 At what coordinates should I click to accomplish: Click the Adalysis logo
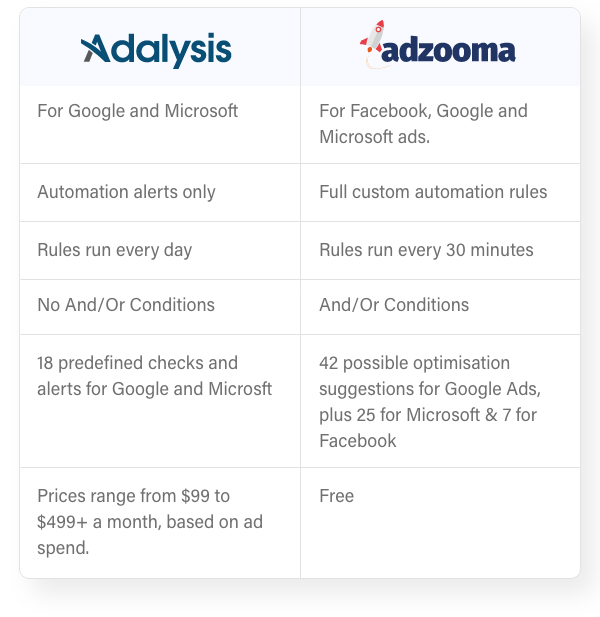(156, 49)
